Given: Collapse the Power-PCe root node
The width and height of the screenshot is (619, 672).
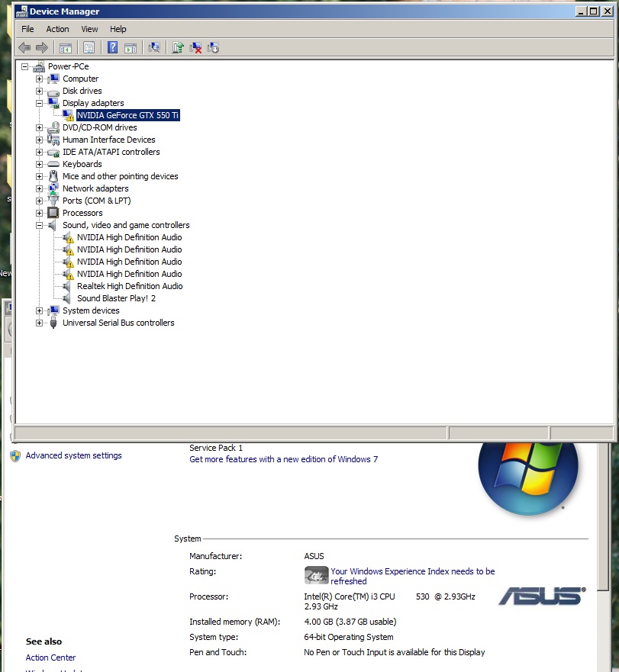Looking at the screenshot, I should (x=25, y=66).
